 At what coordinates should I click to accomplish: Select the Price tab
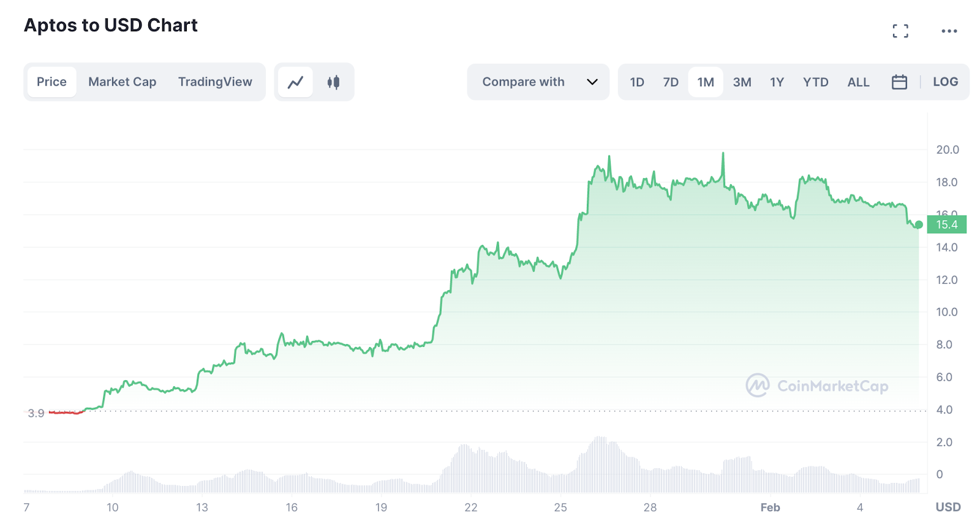(x=51, y=82)
